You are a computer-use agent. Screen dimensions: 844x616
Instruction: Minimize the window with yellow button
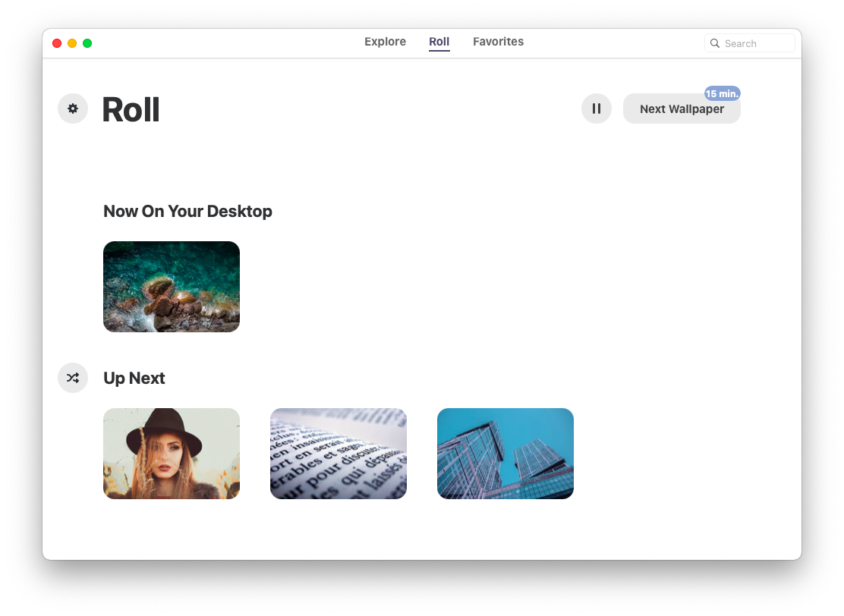click(x=72, y=43)
